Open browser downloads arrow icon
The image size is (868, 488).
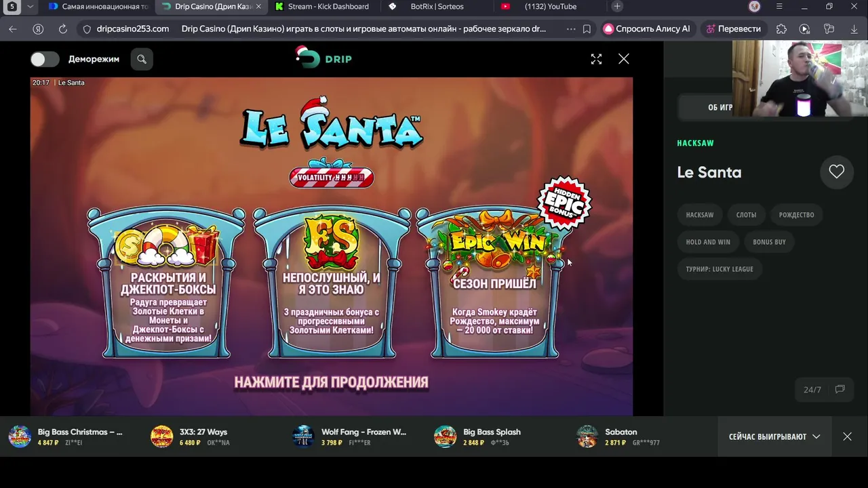(854, 29)
